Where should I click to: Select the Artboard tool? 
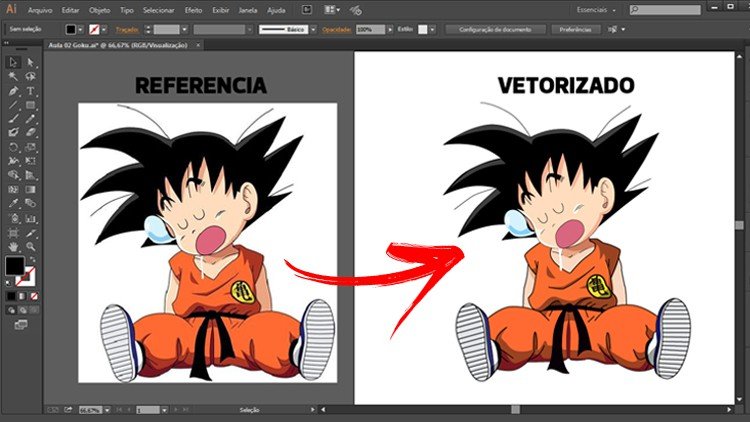[13, 233]
